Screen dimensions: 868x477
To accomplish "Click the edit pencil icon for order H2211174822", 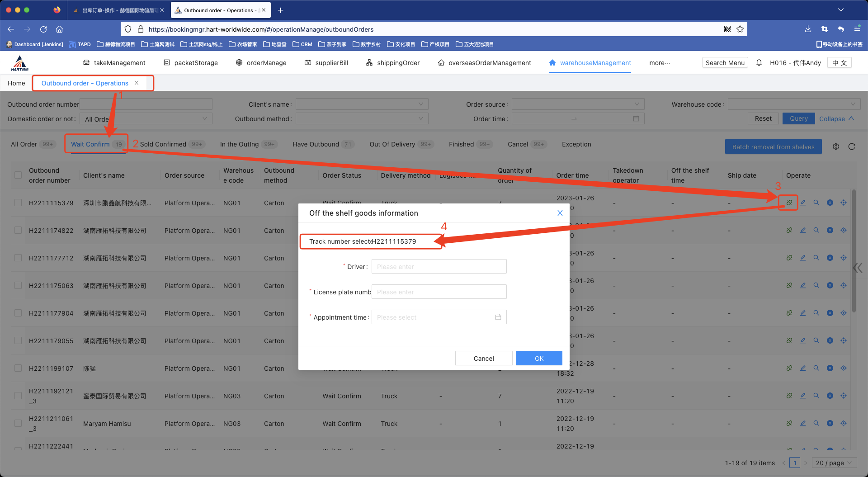I will click(803, 230).
